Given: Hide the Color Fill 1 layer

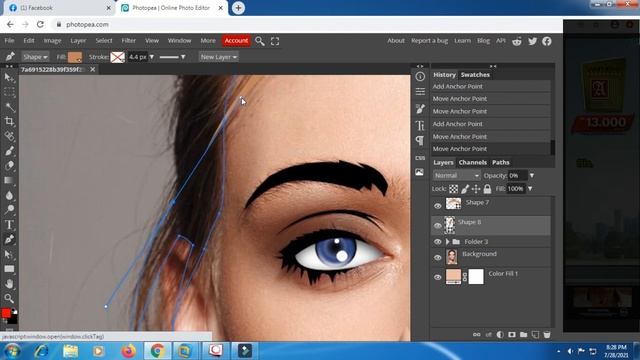Looking at the screenshot, I should click(x=438, y=277).
